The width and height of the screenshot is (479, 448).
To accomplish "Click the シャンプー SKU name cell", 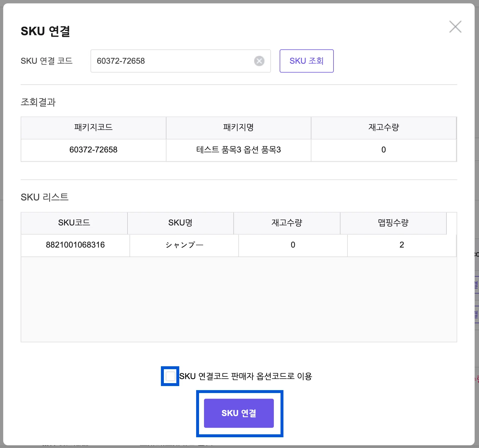I will click(x=184, y=245).
